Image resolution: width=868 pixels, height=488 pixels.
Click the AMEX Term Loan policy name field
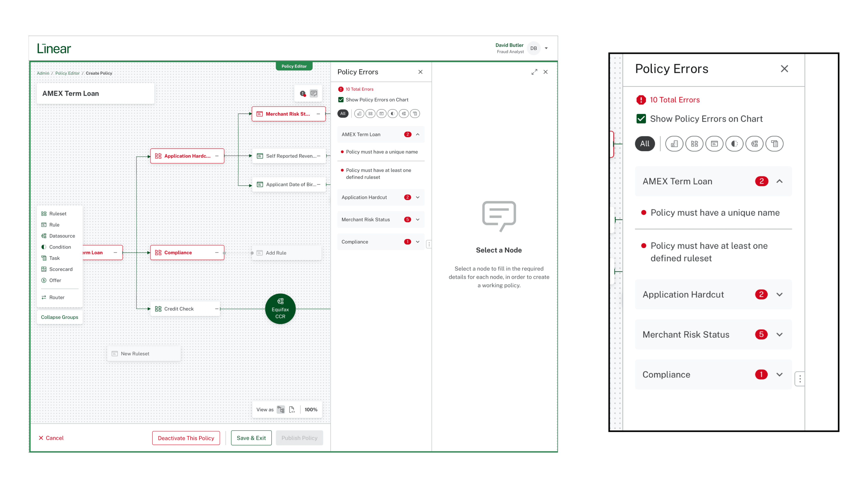[95, 94]
